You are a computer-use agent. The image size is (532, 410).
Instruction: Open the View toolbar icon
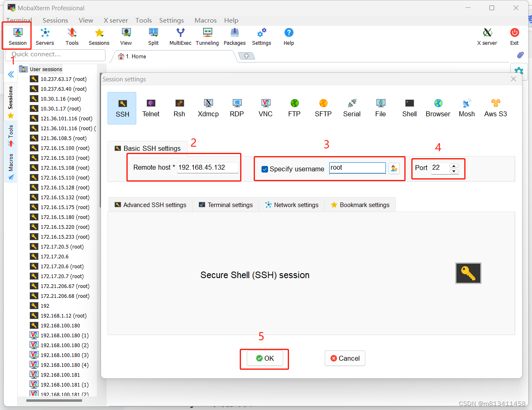click(x=126, y=37)
